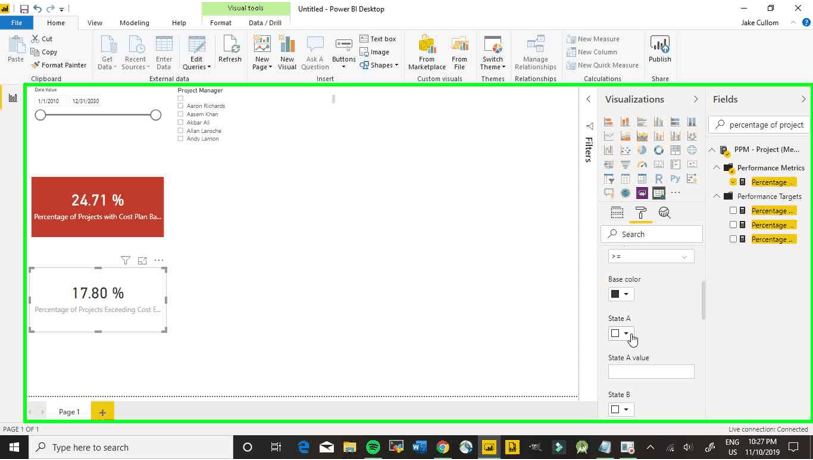
Task: Click Focus mode icon on selected card
Action: (142, 260)
